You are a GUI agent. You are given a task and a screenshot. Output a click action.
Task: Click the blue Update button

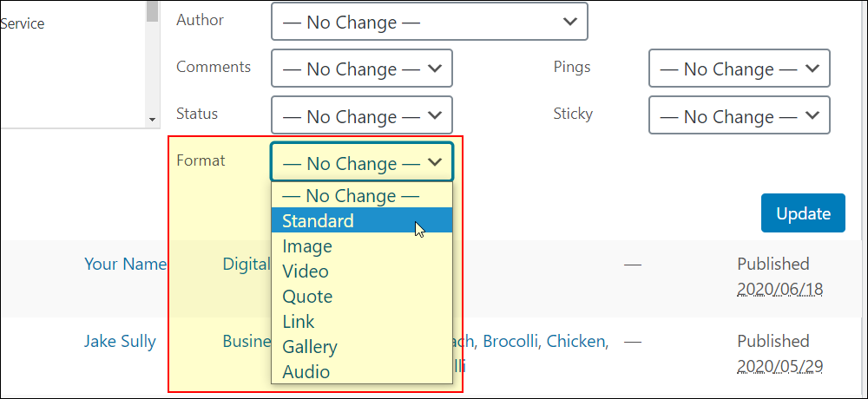pos(803,213)
